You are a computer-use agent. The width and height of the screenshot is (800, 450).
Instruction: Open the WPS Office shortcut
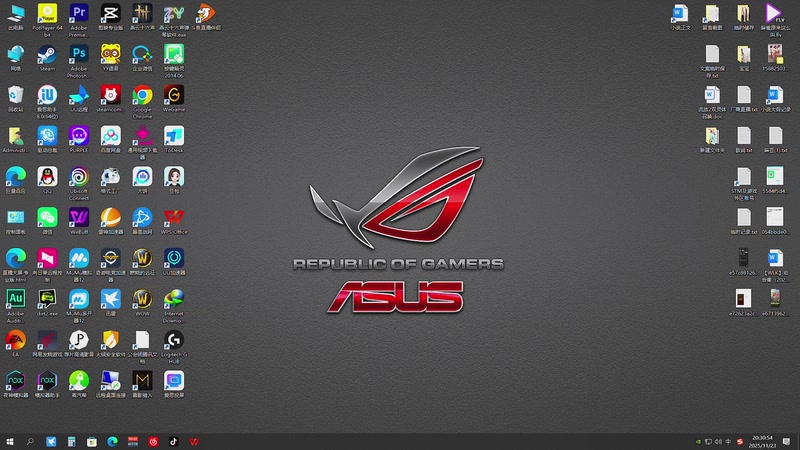tap(174, 220)
